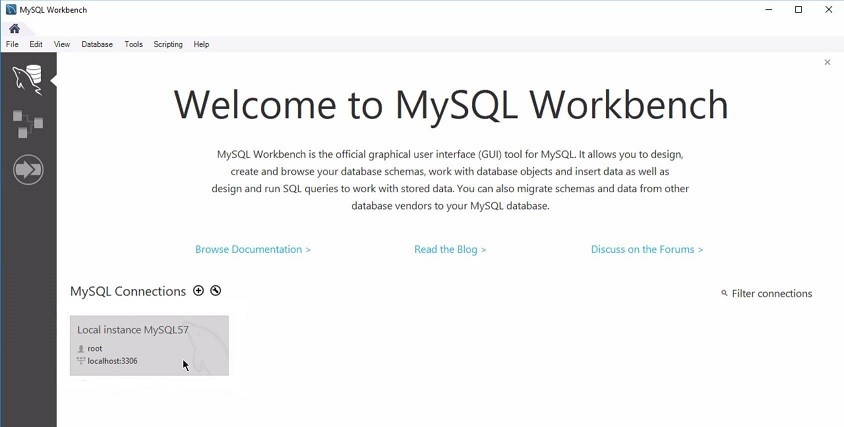Click Discuss on the Forums link
Viewport: 844px width, 427px height.
(x=647, y=249)
